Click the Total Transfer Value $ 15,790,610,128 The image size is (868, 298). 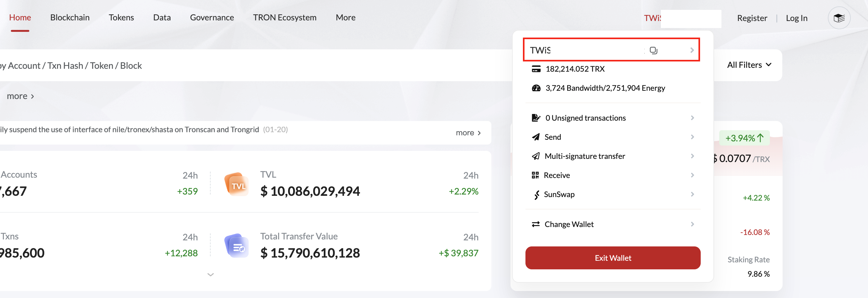310,253
